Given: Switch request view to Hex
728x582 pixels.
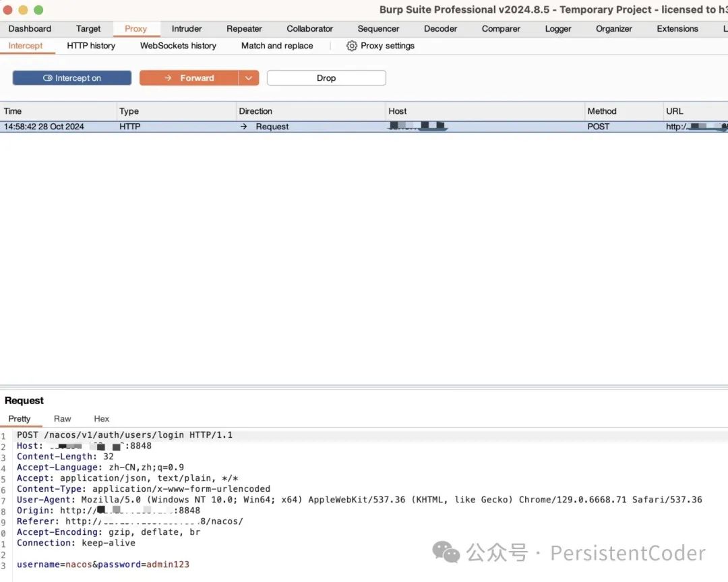Looking at the screenshot, I should (102, 418).
